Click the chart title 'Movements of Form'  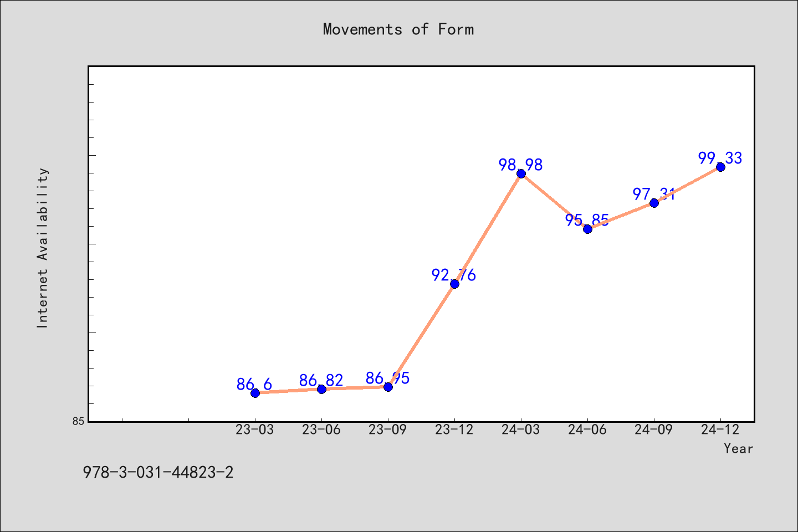tap(398, 29)
